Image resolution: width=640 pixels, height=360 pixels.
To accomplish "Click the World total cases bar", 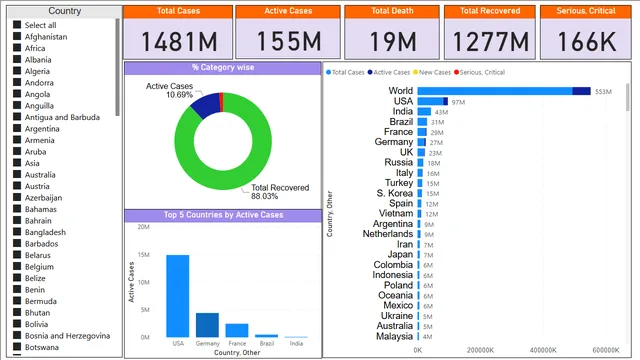I will tap(495, 91).
